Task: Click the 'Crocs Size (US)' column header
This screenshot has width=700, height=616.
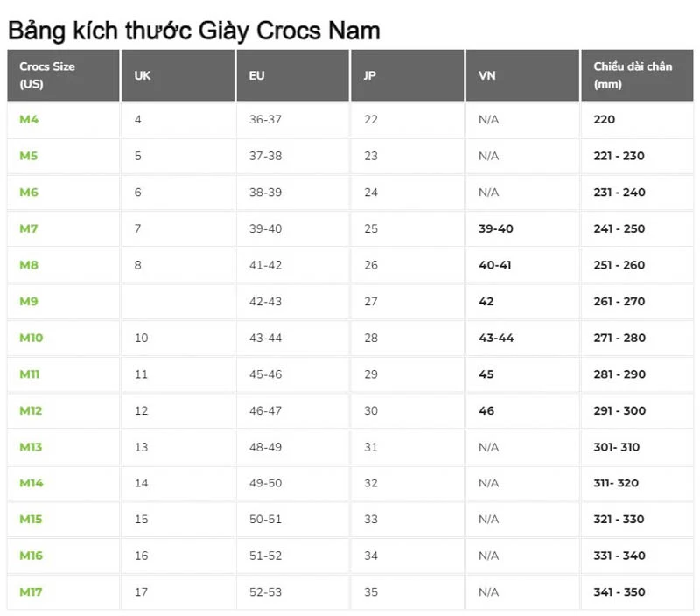Action: pos(47,75)
